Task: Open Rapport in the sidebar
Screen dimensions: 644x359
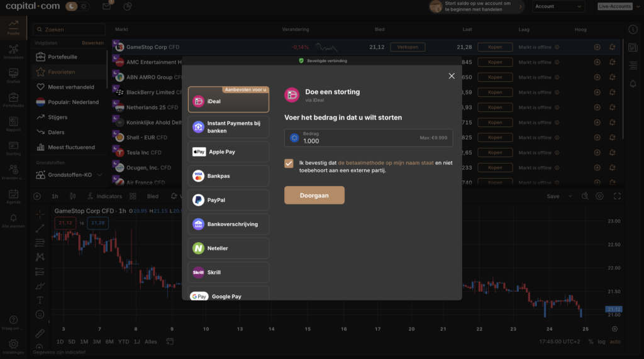Action: tap(13, 124)
